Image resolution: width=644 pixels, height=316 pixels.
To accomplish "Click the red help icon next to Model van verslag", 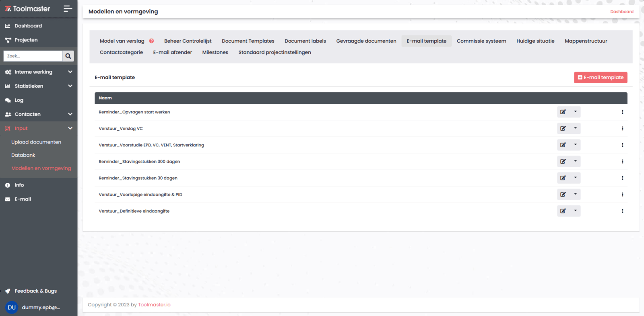I will (151, 41).
